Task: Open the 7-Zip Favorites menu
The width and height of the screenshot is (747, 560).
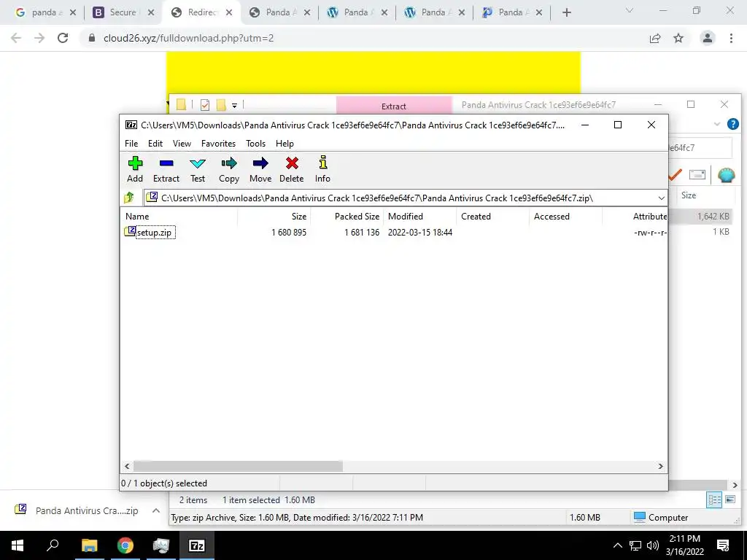Action: 218,144
